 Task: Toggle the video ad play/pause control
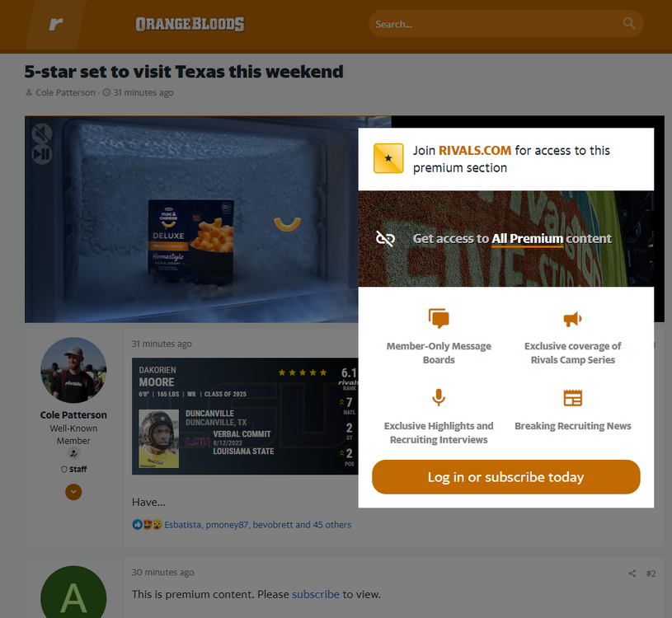coord(42,154)
